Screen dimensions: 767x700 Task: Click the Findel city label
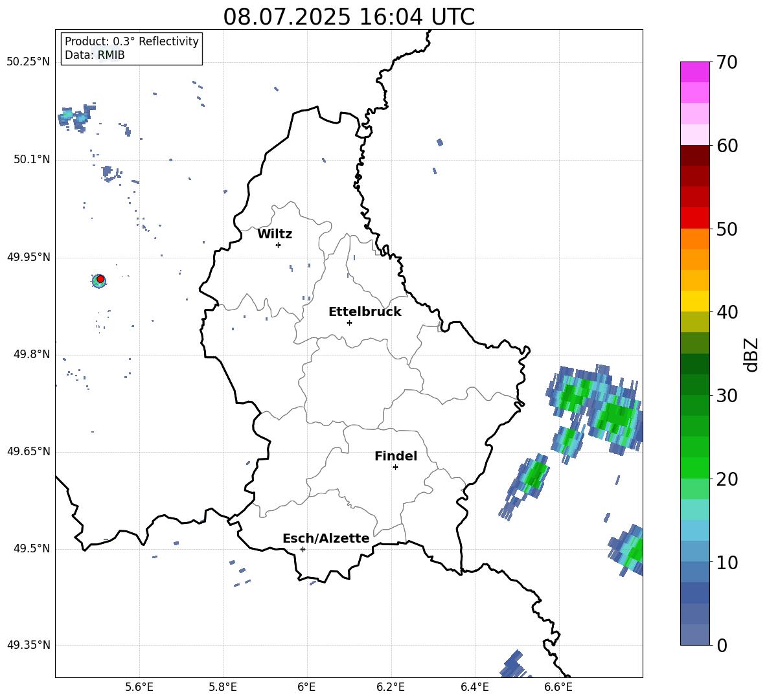[396, 456]
